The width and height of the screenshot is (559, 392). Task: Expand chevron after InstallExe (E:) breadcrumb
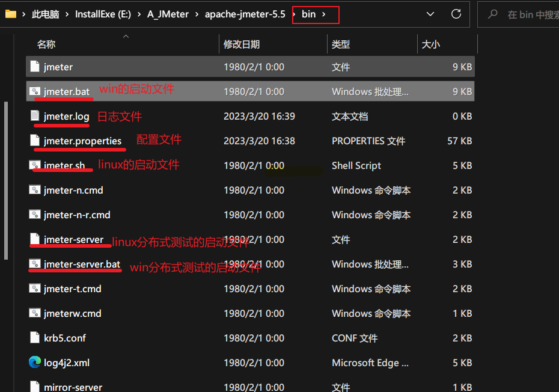coord(139,14)
